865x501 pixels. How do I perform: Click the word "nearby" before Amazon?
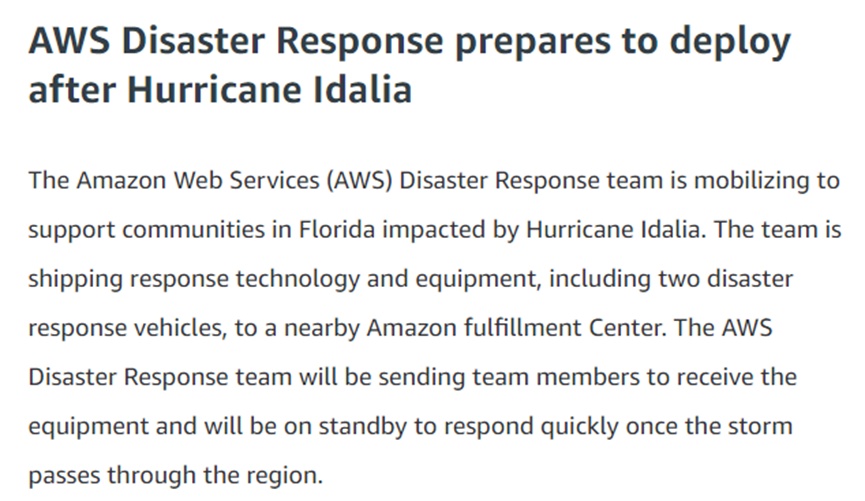pyautogui.click(x=322, y=329)
